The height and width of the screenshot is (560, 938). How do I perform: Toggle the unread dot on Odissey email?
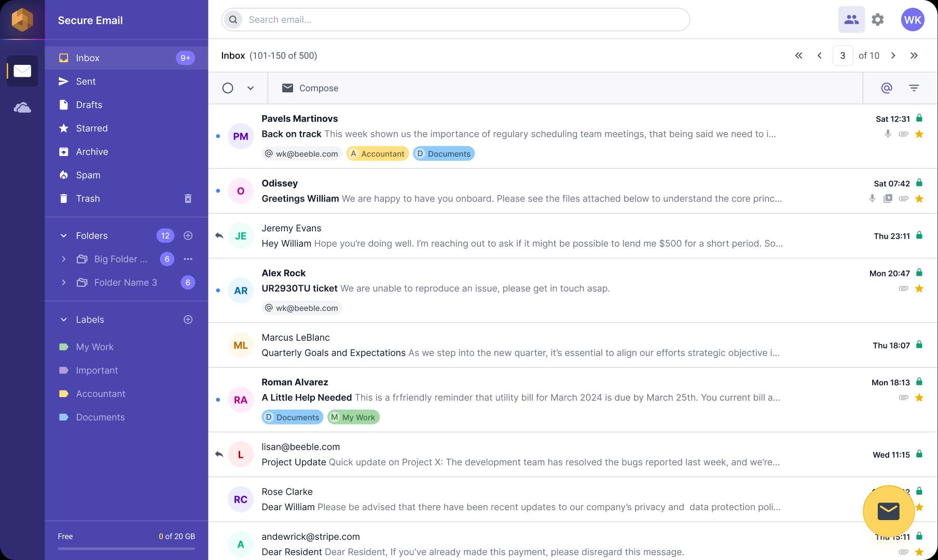point(218,191)
